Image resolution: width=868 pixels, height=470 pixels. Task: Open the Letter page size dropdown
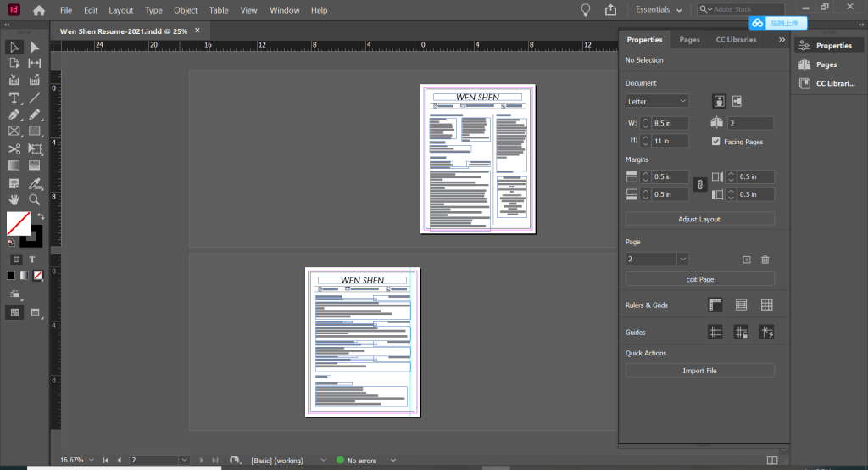657,101
